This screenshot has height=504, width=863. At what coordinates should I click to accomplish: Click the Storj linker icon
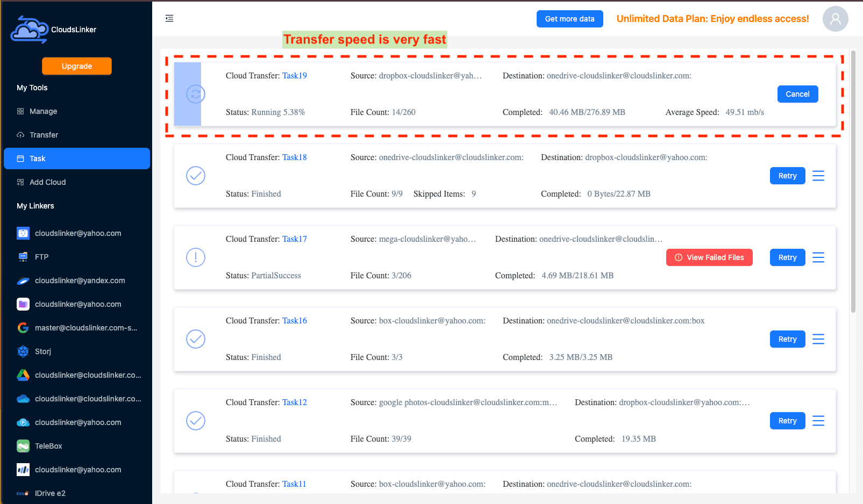[x=23, y=351]
